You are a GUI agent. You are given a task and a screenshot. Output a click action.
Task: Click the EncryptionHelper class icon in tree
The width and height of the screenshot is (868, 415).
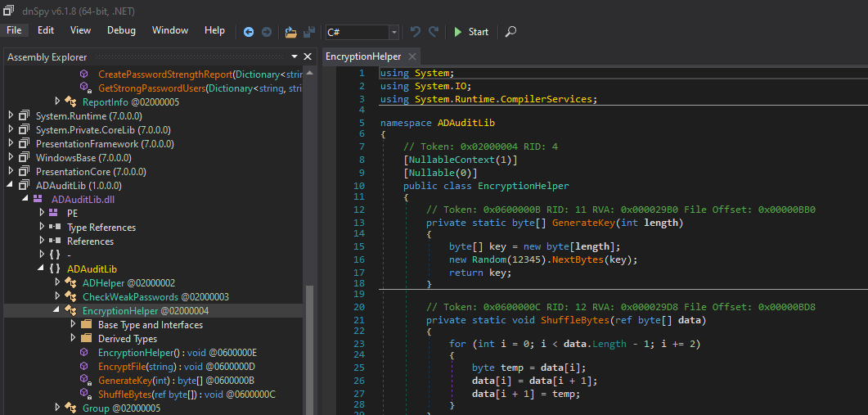tap(70, 310)
